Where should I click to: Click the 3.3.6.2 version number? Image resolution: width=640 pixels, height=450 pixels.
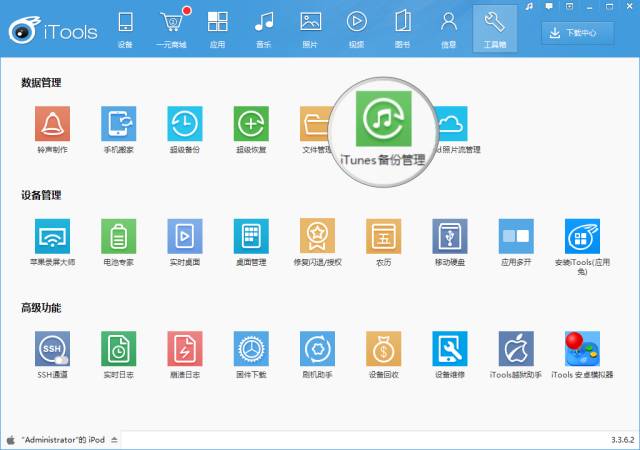tap(622, 440)
